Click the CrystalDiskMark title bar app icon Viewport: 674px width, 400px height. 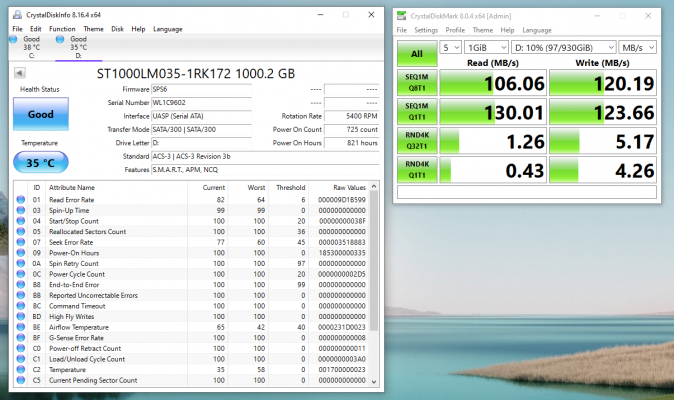point(401,16)
